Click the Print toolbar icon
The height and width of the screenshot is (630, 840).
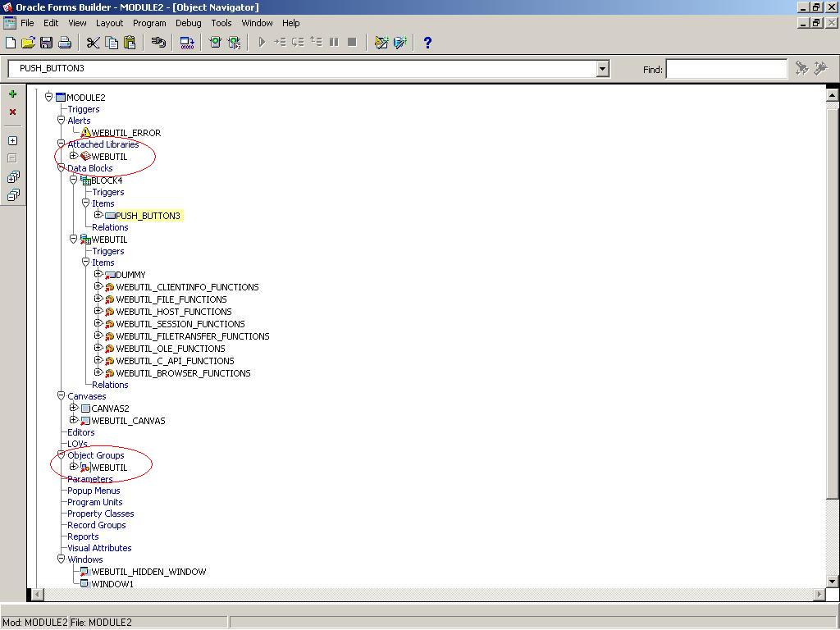(64, 43)
